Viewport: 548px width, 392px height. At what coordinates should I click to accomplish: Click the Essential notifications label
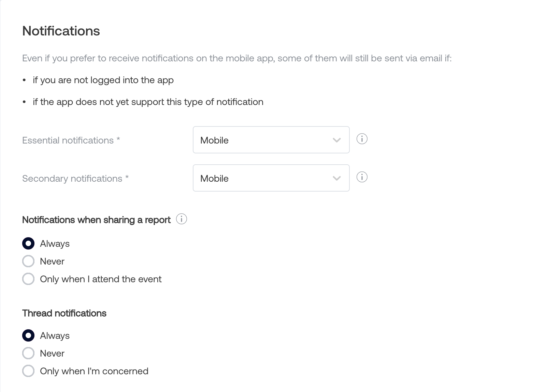pyautogui.click(x=71, y=140)
